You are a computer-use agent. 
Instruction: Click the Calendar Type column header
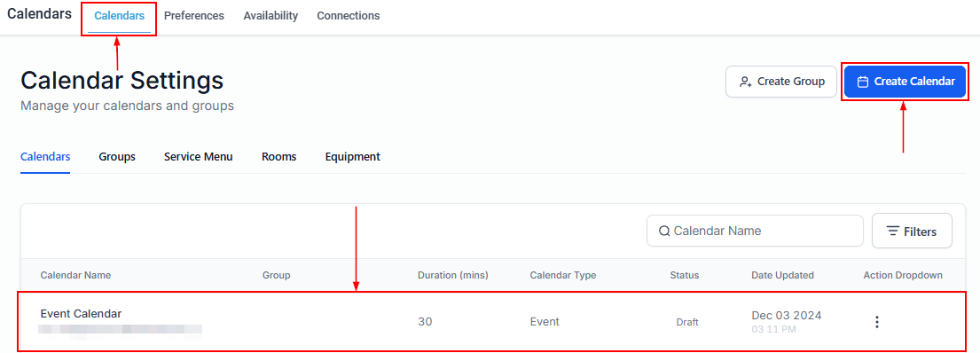563,275
